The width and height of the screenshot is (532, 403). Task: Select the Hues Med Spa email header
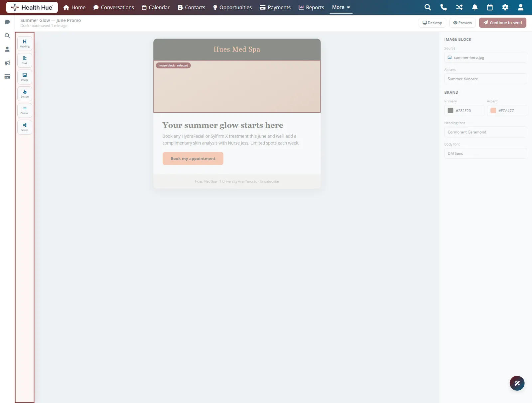(x=237, y=50)
